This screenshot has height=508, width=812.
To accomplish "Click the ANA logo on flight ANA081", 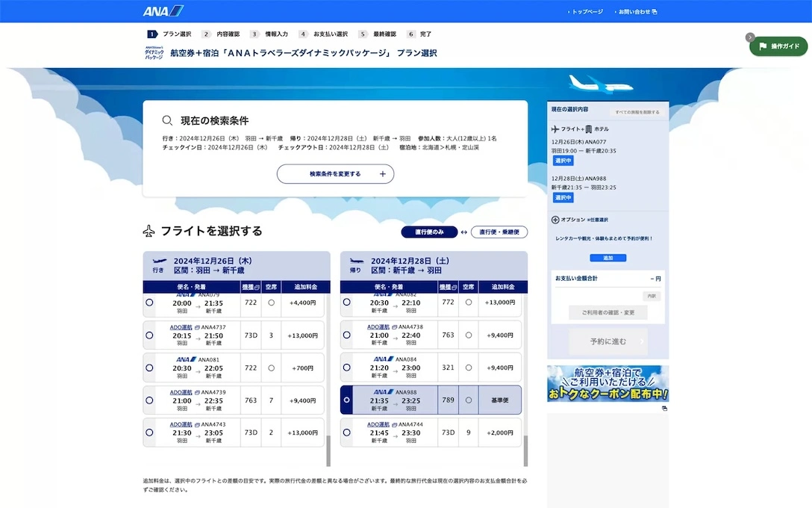I will point(186,359).
